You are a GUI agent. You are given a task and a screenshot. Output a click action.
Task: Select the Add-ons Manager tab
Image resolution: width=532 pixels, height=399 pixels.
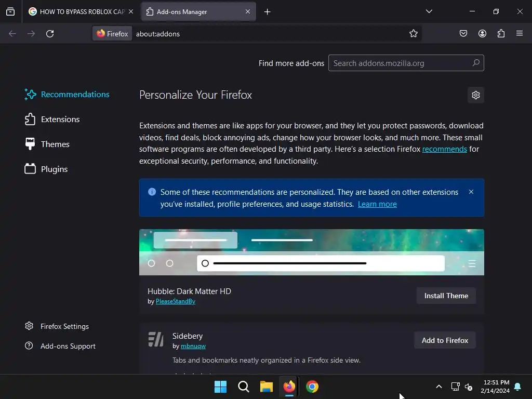[198, 11]
